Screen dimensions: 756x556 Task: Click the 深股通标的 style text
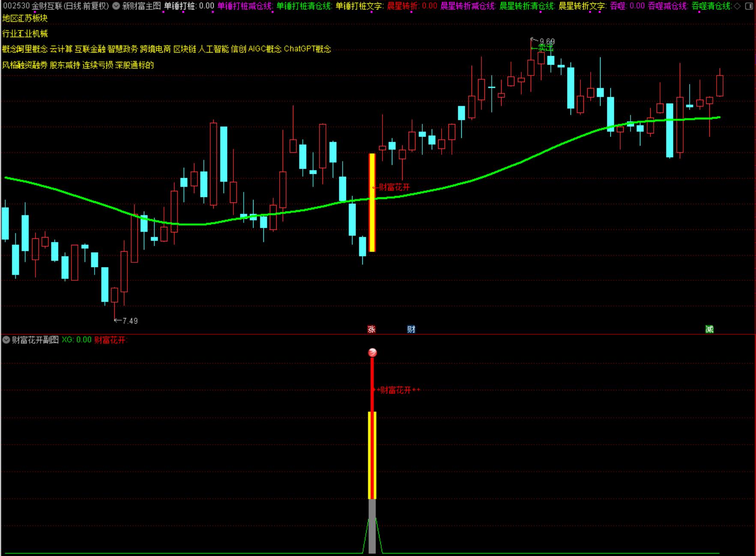pyautogui.click(x=134, y=65)
